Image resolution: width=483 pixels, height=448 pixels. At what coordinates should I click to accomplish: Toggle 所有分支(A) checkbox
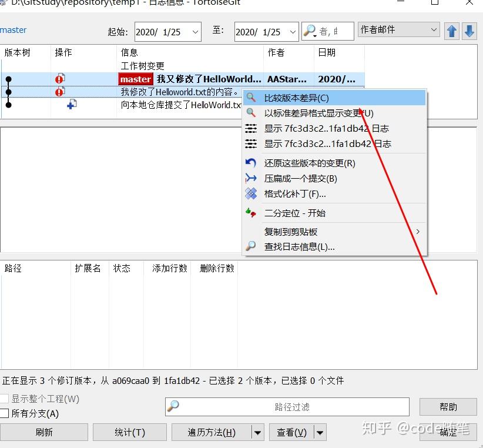(x=4, y=413)
